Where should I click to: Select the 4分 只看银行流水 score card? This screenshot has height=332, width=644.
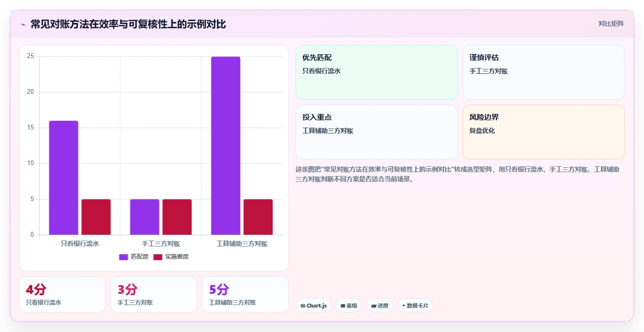pos(62,294)
